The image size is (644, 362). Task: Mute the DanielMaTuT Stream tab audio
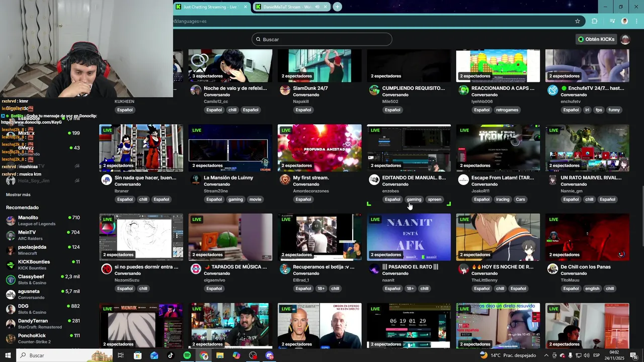317,7
